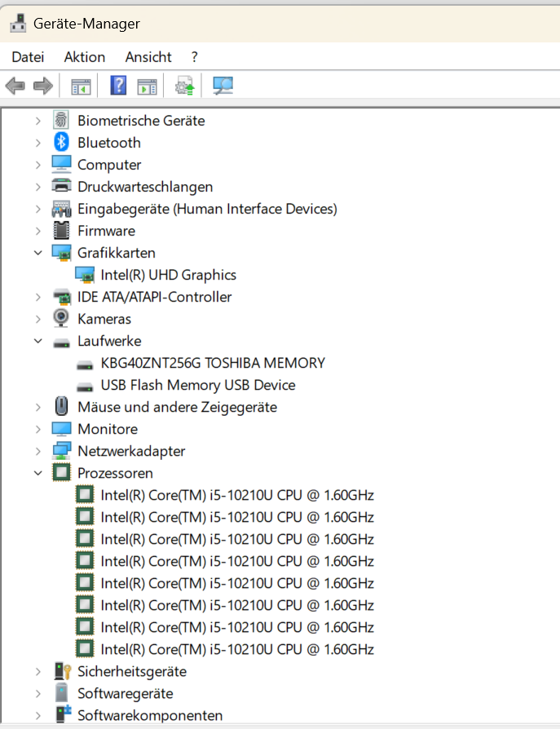Click the Mäuse mouse category icon
Viewport: 560px width, 729px height.
pyautogui.click(x=61, y=406)
